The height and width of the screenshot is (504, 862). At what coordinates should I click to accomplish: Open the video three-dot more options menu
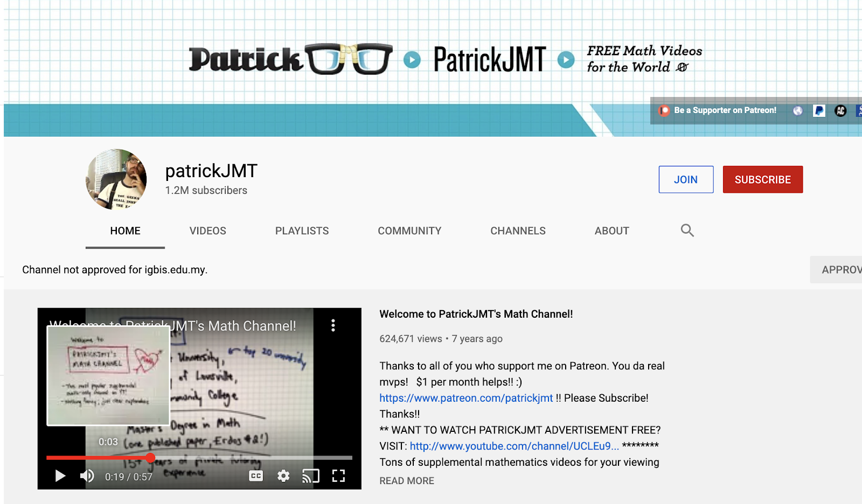point(333,325)
